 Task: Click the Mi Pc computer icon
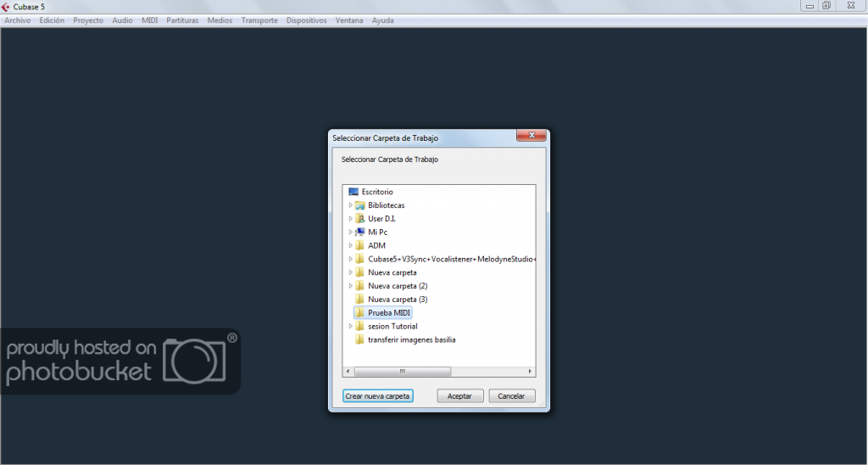click(359, 232)
